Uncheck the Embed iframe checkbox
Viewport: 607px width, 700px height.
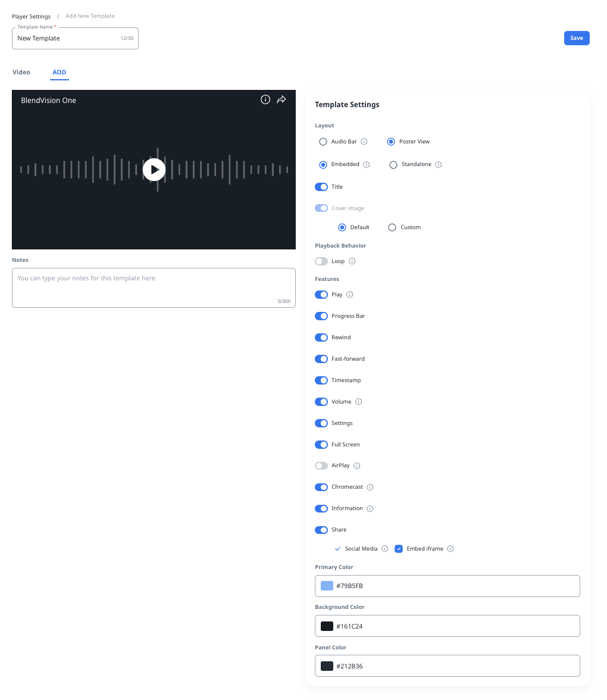point(399,549)
